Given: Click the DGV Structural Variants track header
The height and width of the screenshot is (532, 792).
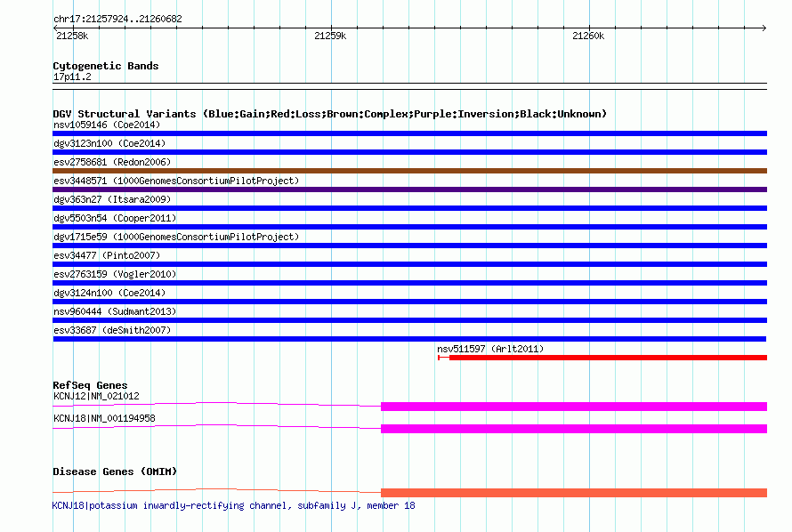Looking at the screenshot, I should tap(329, 114).
